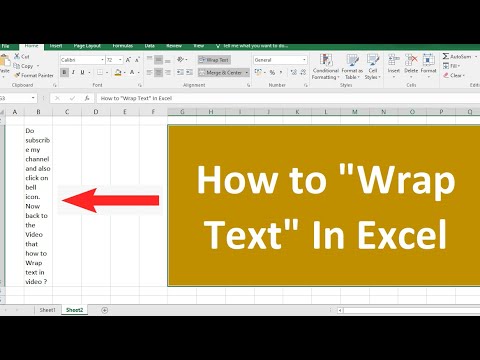Click the Decrease Decimal icon
The width and height of the screenshot is (480, 360).
coord(303,72)
